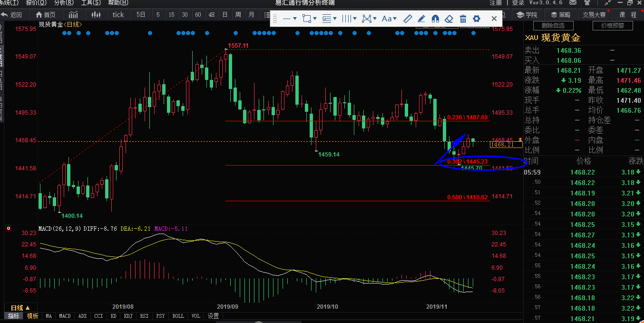Open the 分析(R) menu
This screenshot has height=323, width=644.
(64, 3)
